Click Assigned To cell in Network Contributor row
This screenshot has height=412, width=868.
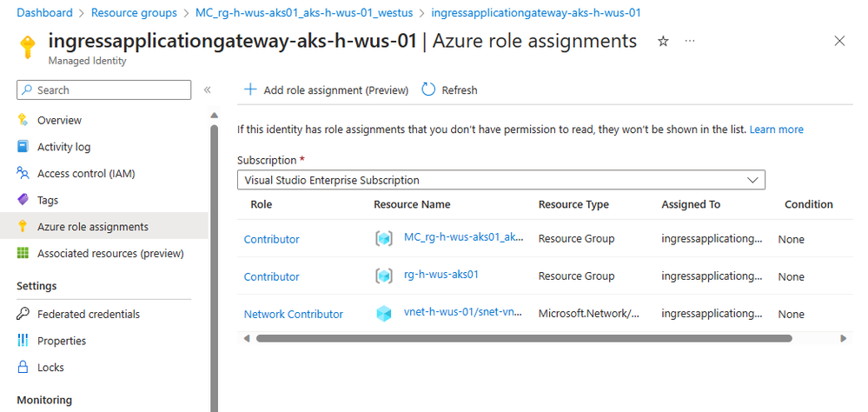712,314
